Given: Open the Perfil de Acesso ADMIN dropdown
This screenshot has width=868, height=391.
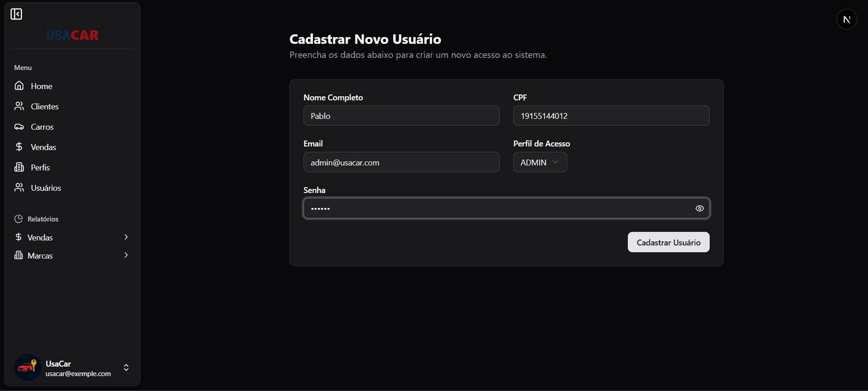Looking at the screenshot, I should click(540, 162).
